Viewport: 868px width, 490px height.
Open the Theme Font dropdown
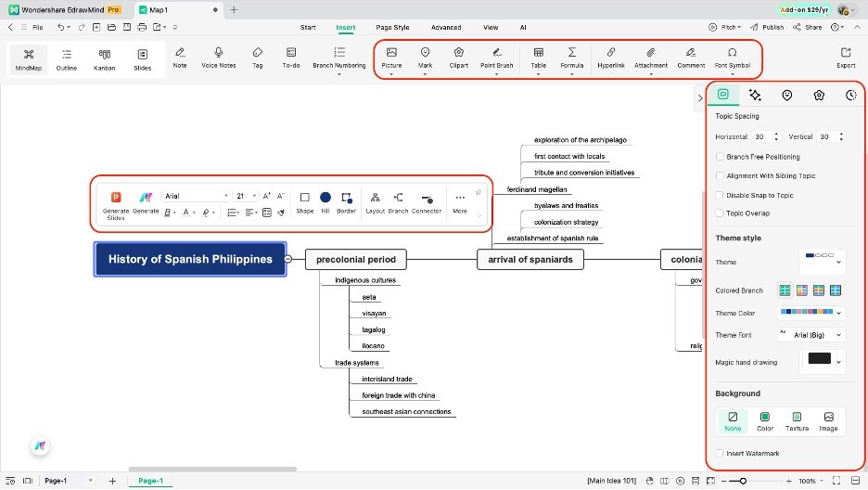click(x=811, y=335)
